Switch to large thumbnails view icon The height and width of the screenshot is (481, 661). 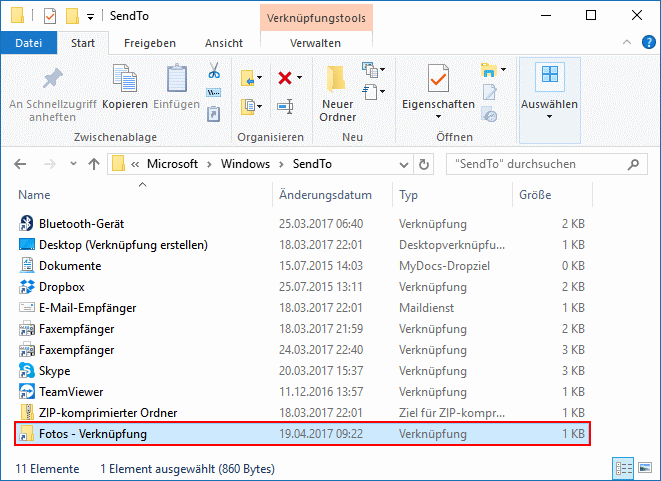click(x=645, y=468)
